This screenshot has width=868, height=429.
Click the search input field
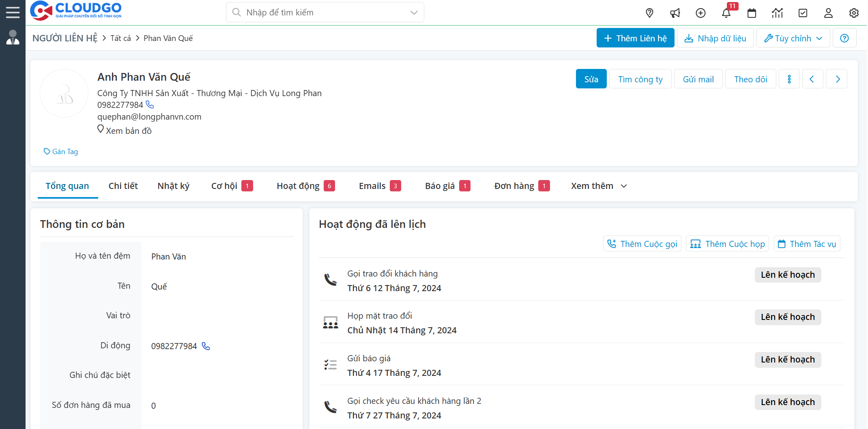click(320, 13)
